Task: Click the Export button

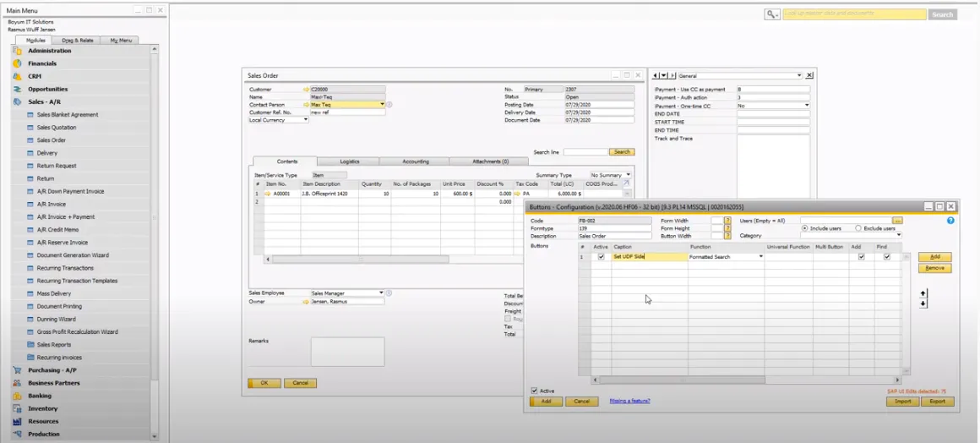Action: click(938, 402)
